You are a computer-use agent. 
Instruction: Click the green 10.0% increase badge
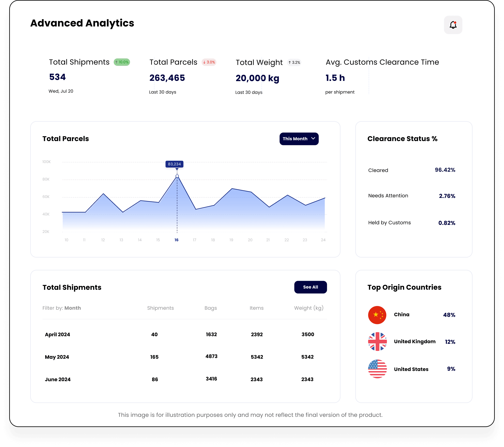point(122,62)
